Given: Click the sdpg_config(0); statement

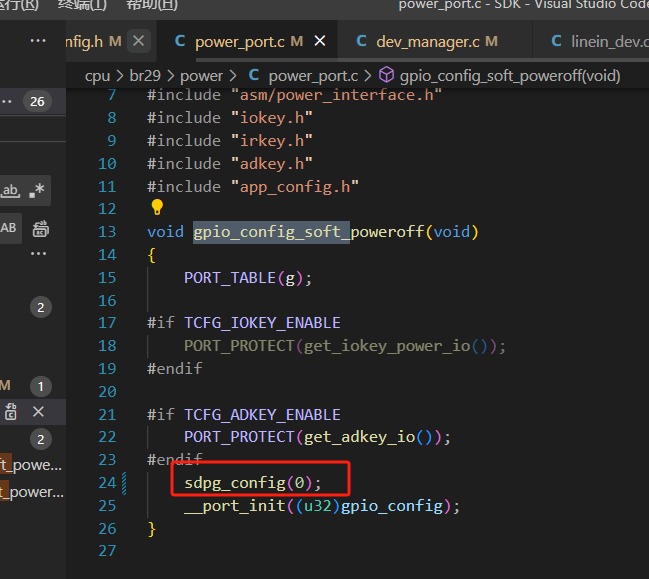Looking at the screenshot, I should coord(252,483).
